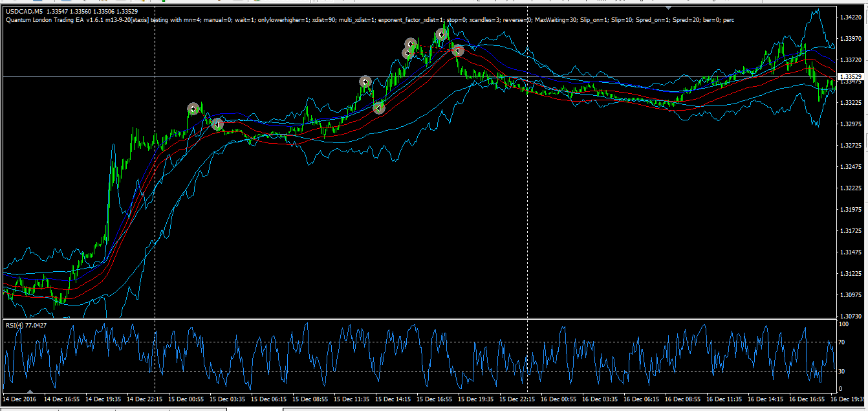The width and height of the screenshot is (868, 411).
Task: Click the 16 Dec 11:35 time label
Action: pos(723,400)
